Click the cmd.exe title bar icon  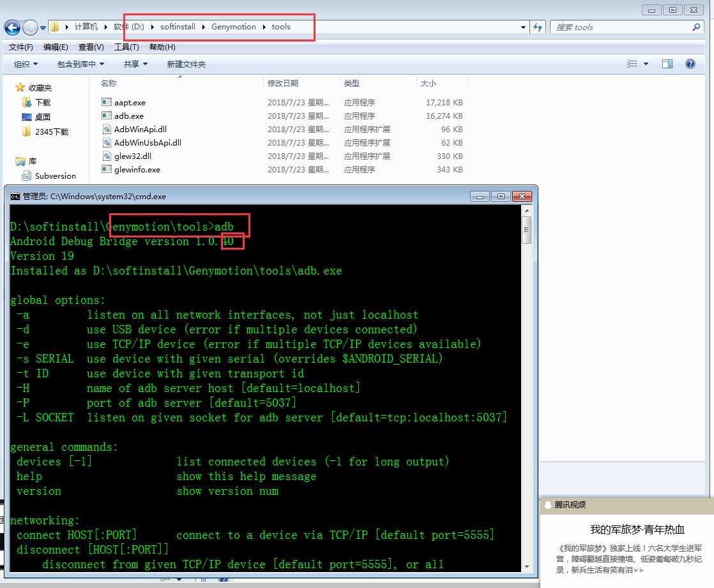coord(15,197)
